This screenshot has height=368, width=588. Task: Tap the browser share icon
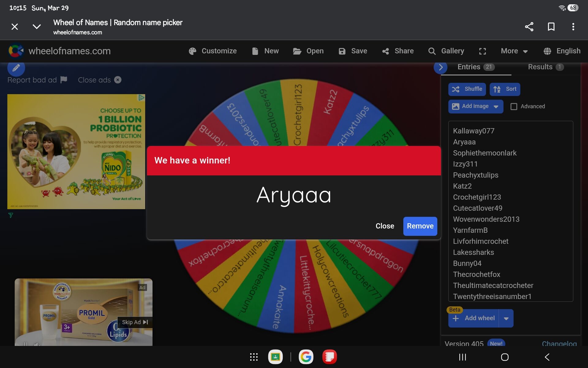pyautogui.click(x=529, y=27)
